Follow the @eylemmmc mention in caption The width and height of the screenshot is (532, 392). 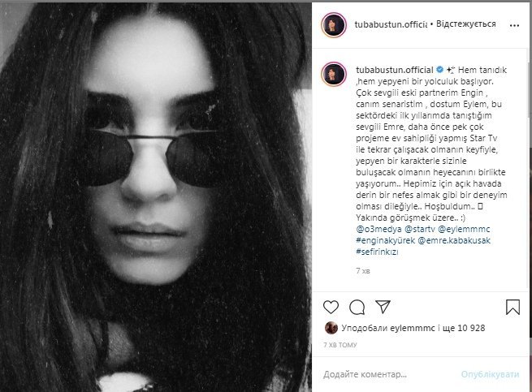coord(464,229)
